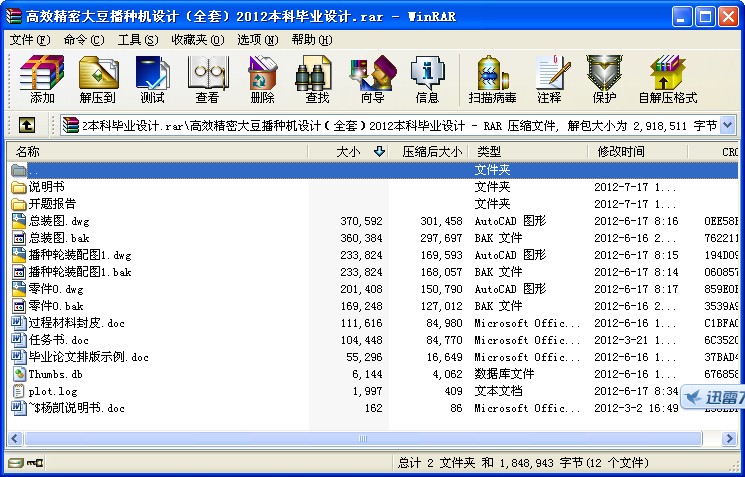Sort by the 压缩后大小 column header
Screen dimensions: 745x477
pyautogui.click(x=429, y=152)
